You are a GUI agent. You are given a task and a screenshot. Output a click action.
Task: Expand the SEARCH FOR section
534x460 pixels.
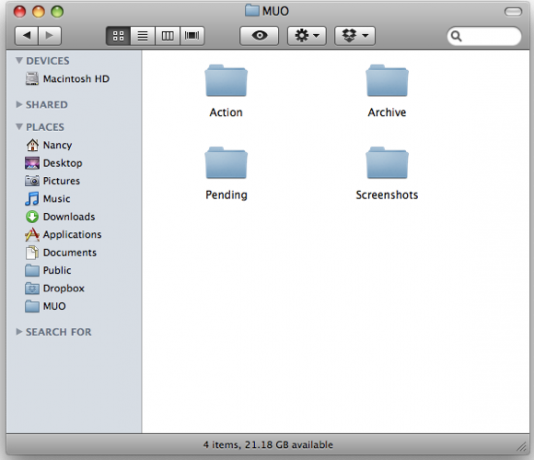pyautogui.click(x=19, y=331)
